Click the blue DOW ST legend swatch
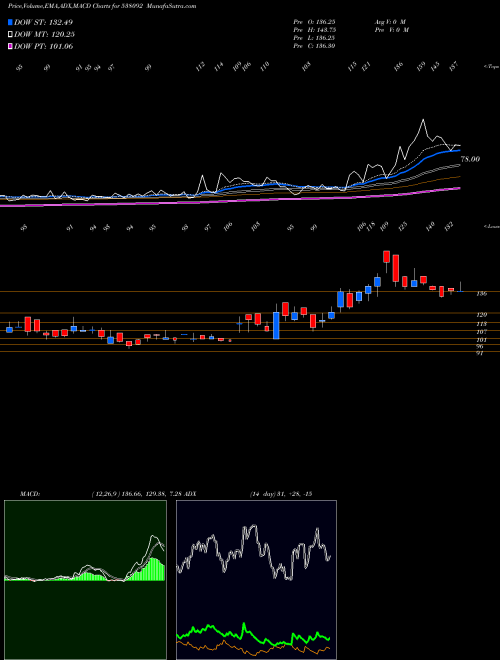This screenshot has height=660, width=500. coord(10,22)
